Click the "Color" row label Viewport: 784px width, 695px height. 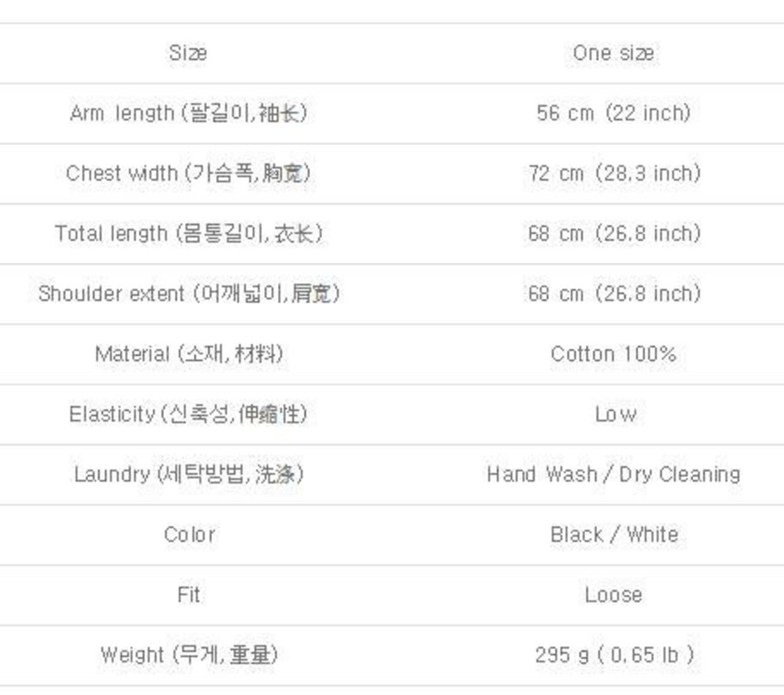pyautogui.click(x=189, y=534)
